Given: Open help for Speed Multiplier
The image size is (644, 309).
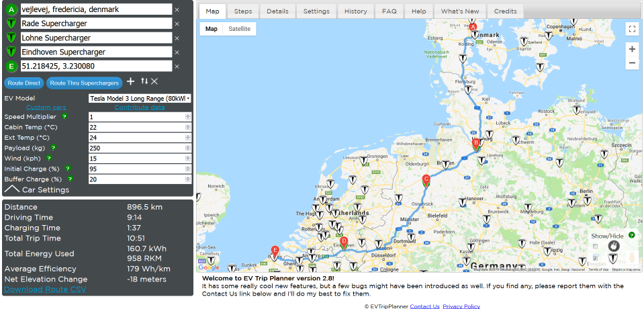Looking at the screenshot, I should (64, 117).
